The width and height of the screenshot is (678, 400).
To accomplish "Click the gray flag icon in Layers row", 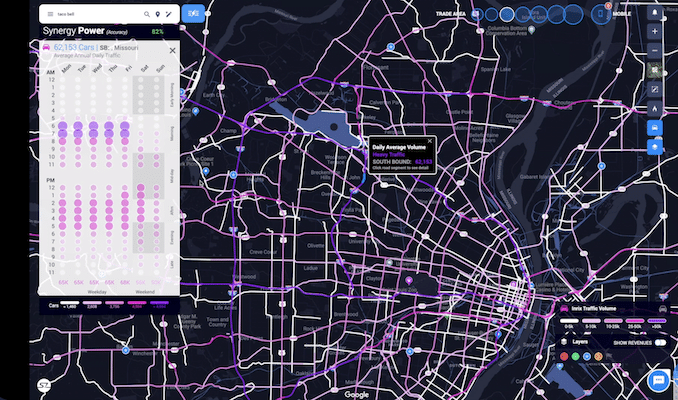I will click(x=609, y=356).
